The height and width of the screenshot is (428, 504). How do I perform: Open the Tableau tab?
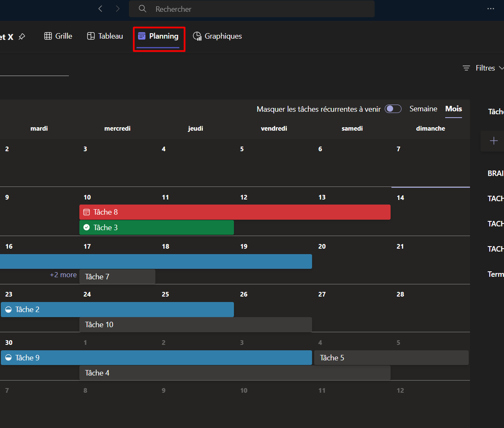(x=105, y=36)
